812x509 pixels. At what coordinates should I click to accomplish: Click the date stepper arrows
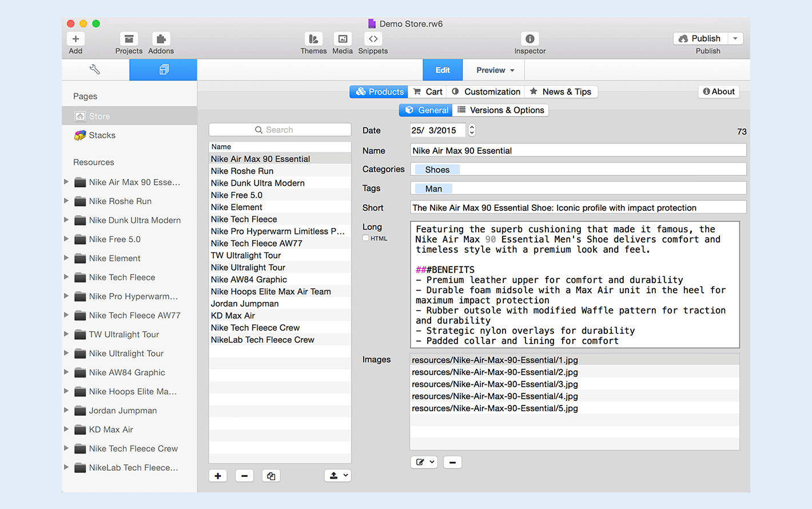click(472, 130)
